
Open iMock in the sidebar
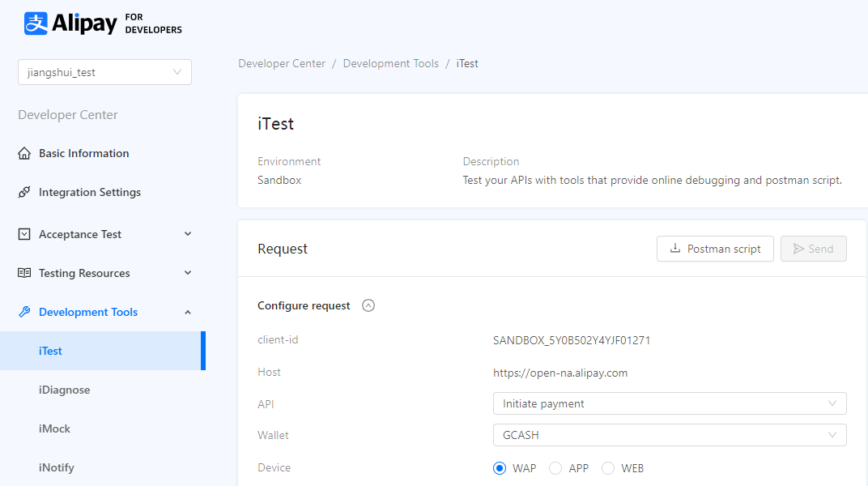[x=55, y=428]
